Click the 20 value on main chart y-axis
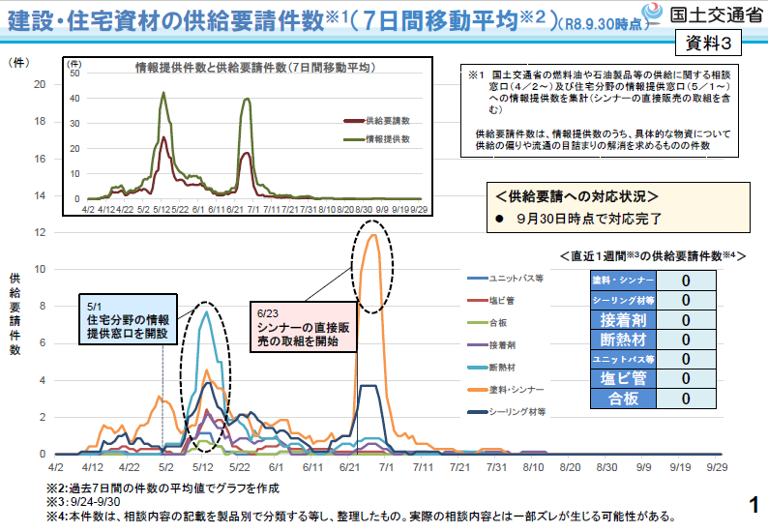The width and height of the screenshot is (768, 532). tap(40, 84)
